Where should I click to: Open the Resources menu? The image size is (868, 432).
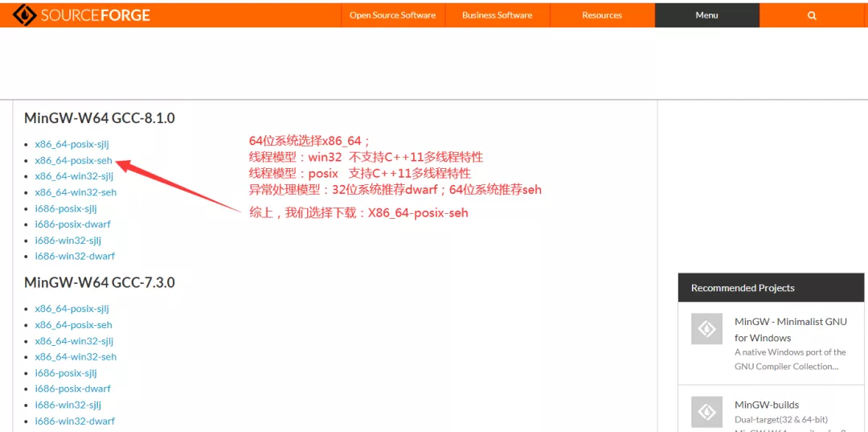602,15
